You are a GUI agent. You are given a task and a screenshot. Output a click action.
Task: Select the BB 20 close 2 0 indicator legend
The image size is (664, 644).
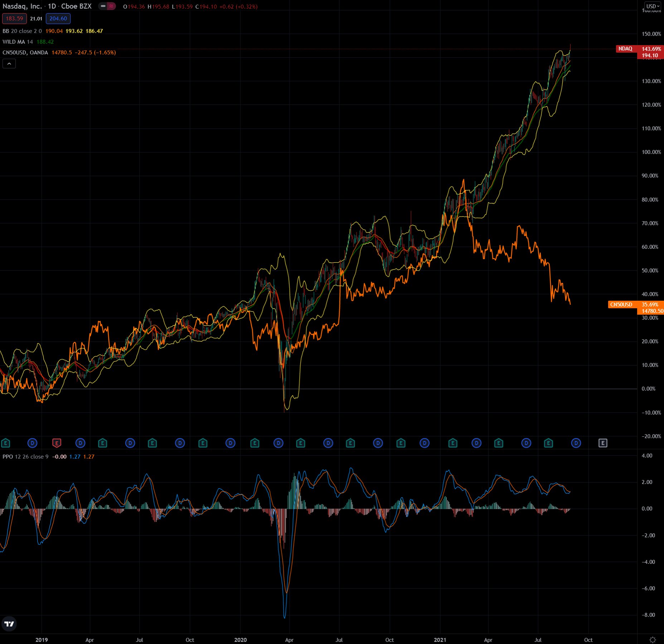point(22,31)
